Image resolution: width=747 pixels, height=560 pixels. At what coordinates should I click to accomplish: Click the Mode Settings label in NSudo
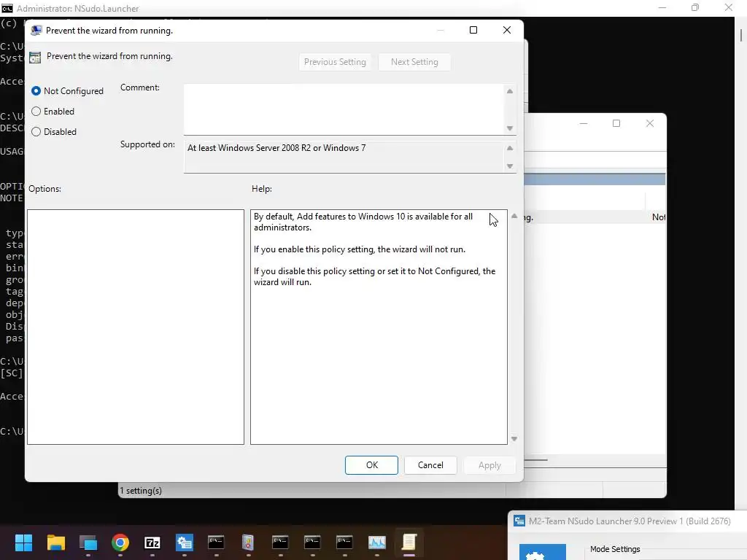click(615, 549)
